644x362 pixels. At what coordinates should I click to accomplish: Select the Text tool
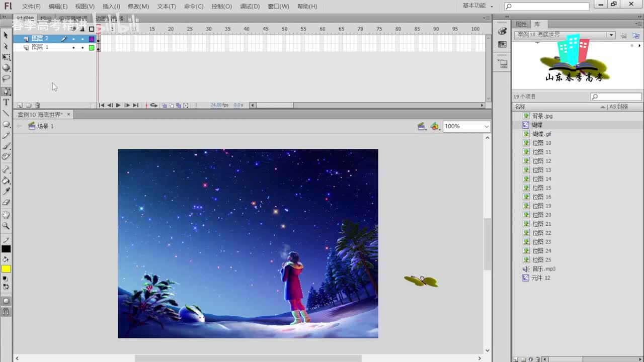tap(6, 103)
